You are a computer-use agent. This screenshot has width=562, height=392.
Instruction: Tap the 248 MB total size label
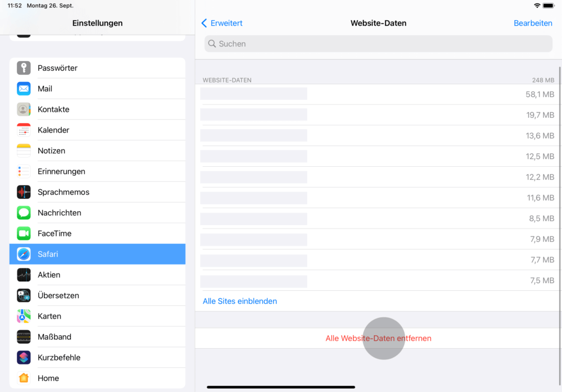(x=543, y=80)
